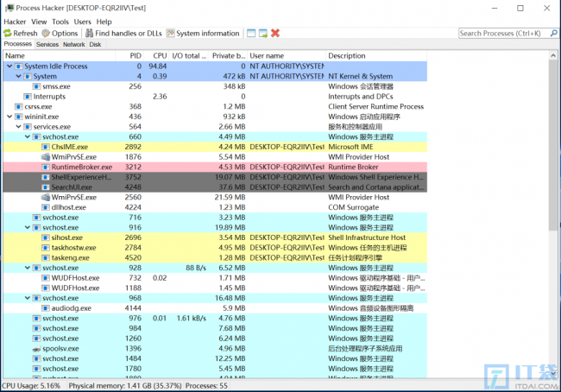Click the taskeng.exe process icon
Viewport: 561px width, 392px height.
pyautogui.click(x=46, y=258)
